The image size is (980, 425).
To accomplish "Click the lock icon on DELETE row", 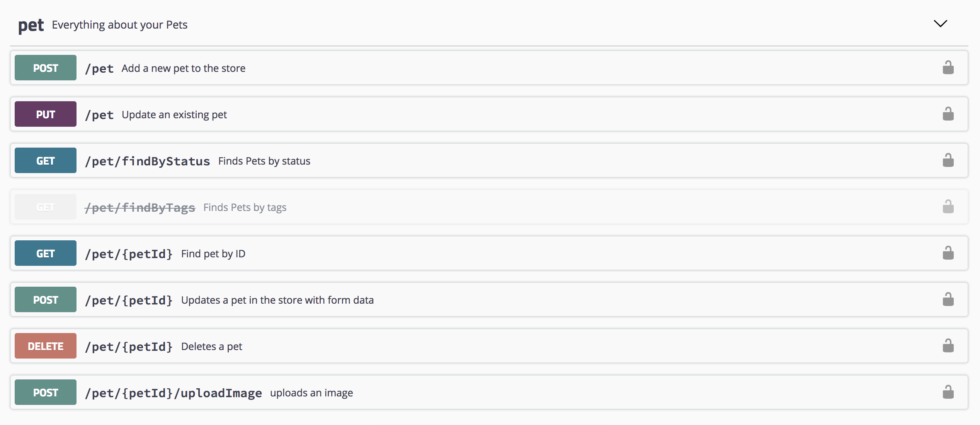I will (948, 346).
